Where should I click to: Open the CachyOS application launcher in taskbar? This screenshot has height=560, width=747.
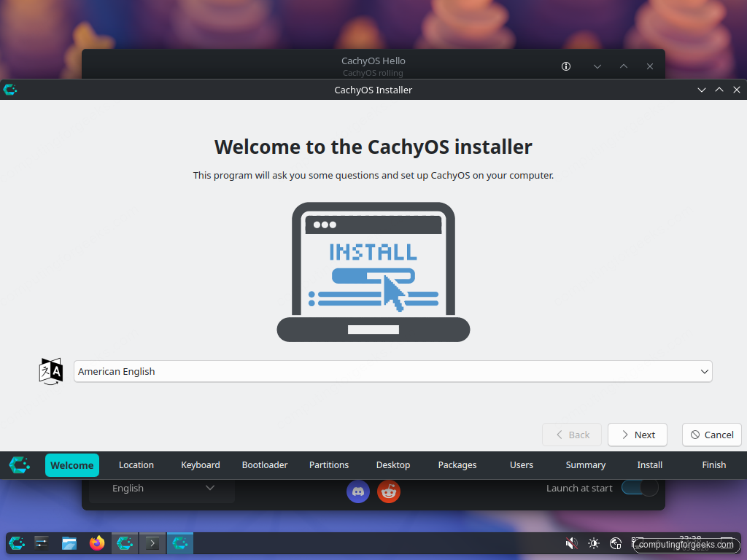point(18,542)
